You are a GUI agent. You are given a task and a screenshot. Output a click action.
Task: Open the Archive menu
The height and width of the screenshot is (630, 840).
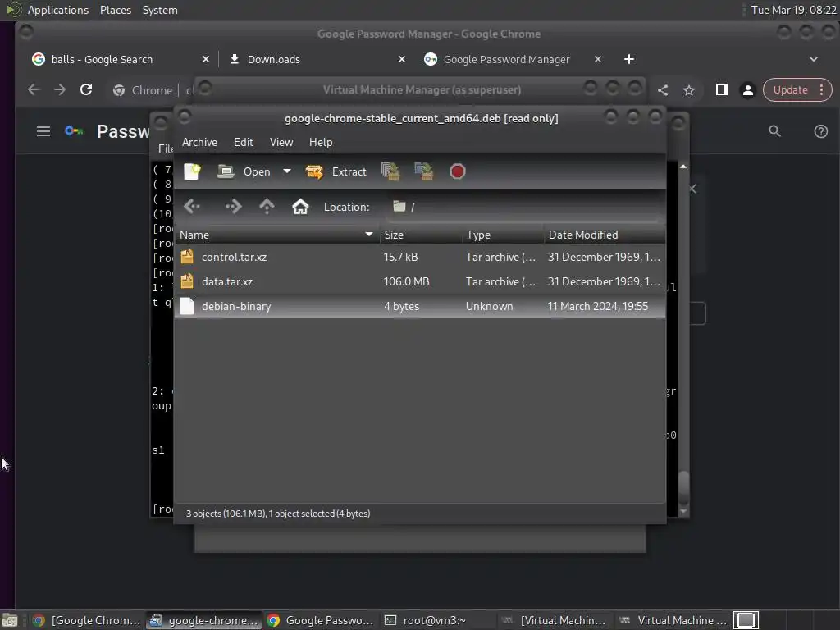pyautogui.click(x=199, y=142)
